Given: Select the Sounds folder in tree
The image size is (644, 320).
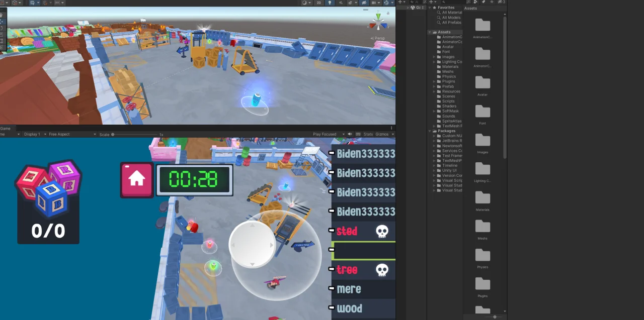Looking at the screenshot, I should tap(448, 116).
